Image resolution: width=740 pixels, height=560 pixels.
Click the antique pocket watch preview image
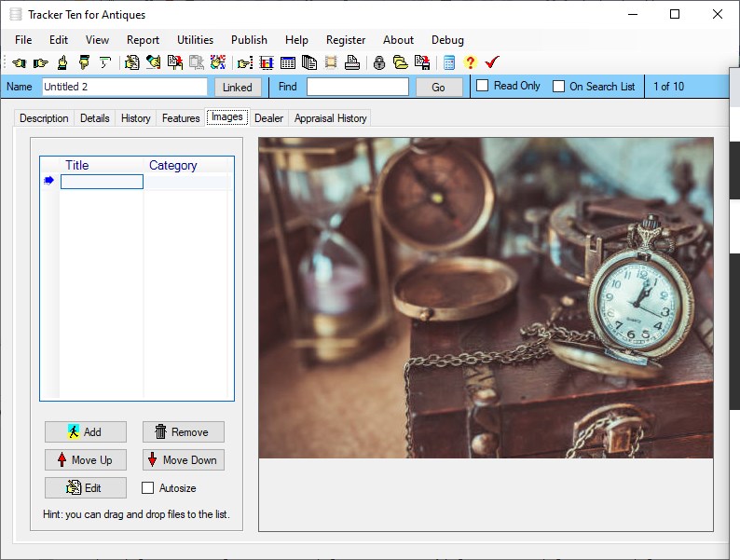click(x=486, y=297)
